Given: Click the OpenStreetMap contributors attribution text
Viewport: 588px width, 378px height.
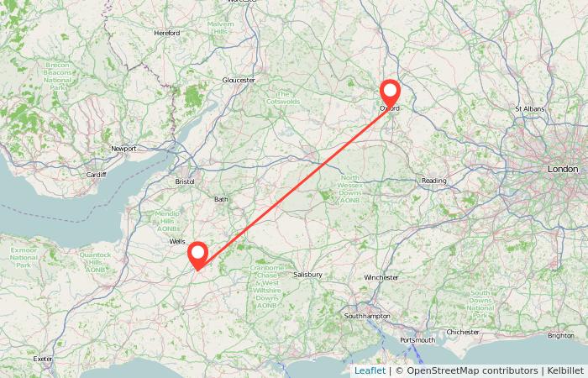Looking at the screenshot, I should (471, 371).
